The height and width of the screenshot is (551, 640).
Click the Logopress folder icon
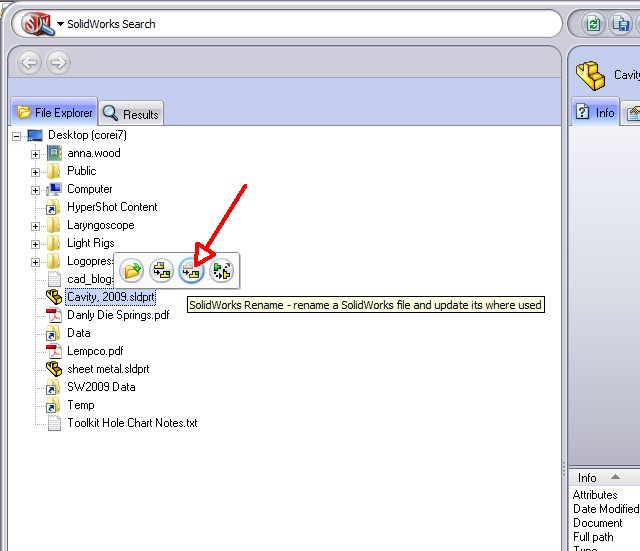(x=53, y=261)
